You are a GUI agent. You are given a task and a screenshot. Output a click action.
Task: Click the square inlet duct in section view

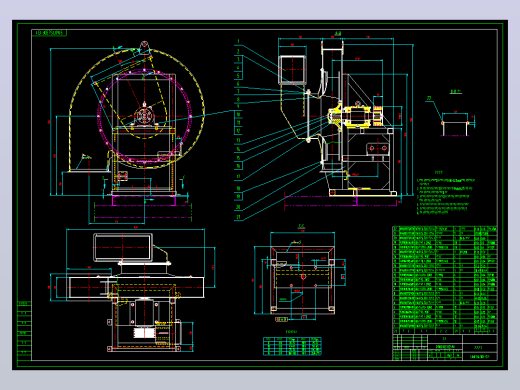(293, 70)
